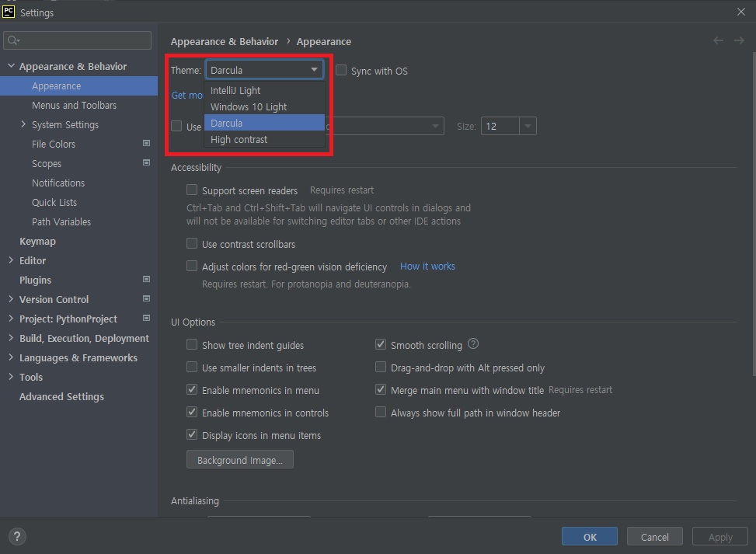This screenshot has width=756, height=554.
Task: Toggle the Use custom font checkbox
Action: [176, 126]
